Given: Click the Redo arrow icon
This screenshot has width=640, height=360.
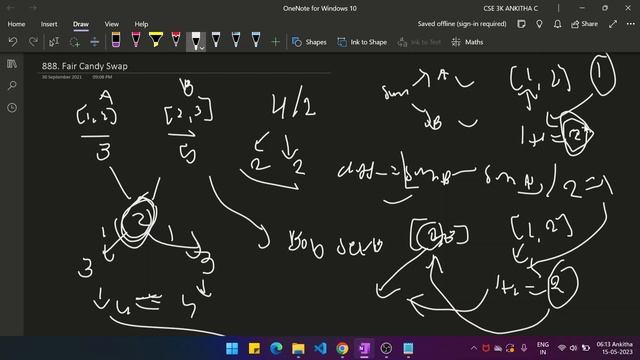Looking at the screenshot, I should (x=33, y=42).
